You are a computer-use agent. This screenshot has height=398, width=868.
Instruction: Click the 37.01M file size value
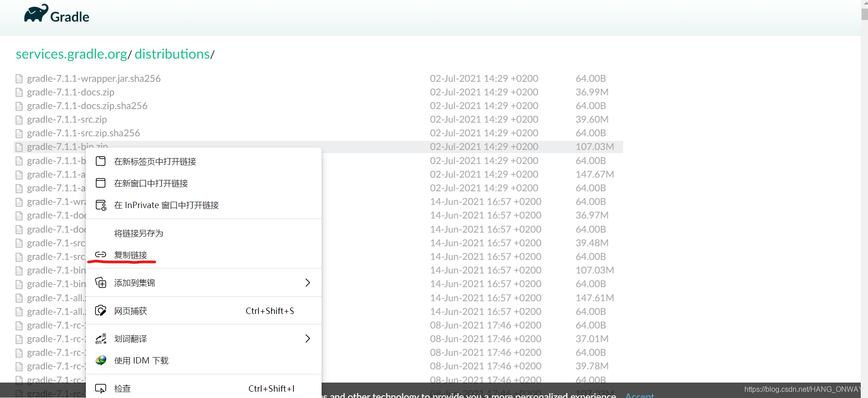pos(592,339)
